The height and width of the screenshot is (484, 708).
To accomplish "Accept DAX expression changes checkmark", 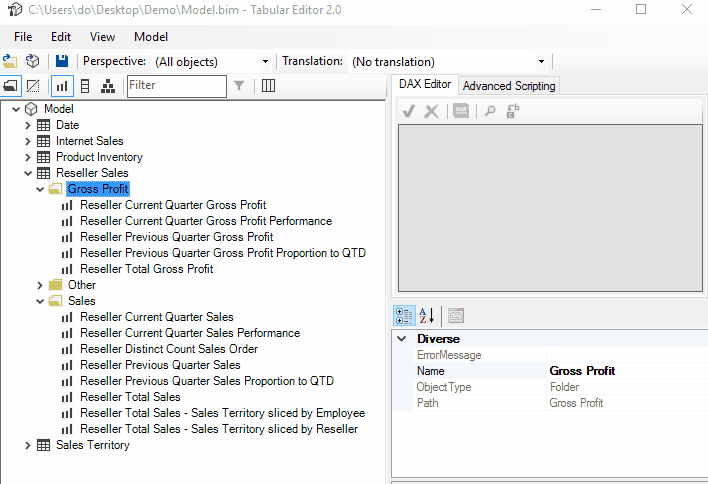I will (x=409, y=111).
